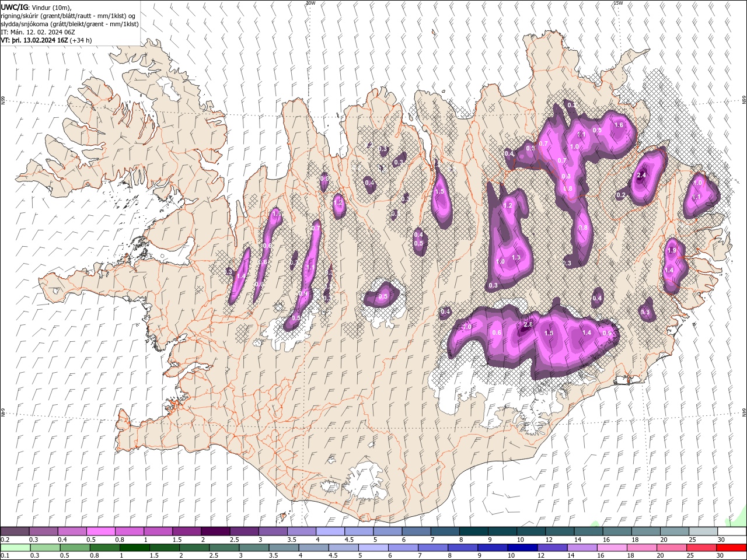The width and height of the screenshot is (747, 560).
Task: Select the '1.6' value in the northeast snow band
Action: (x=619, y=125)
